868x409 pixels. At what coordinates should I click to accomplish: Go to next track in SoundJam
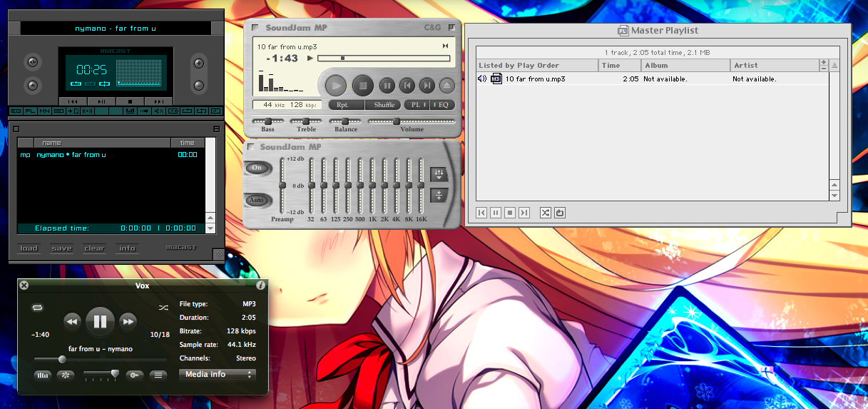427,86
